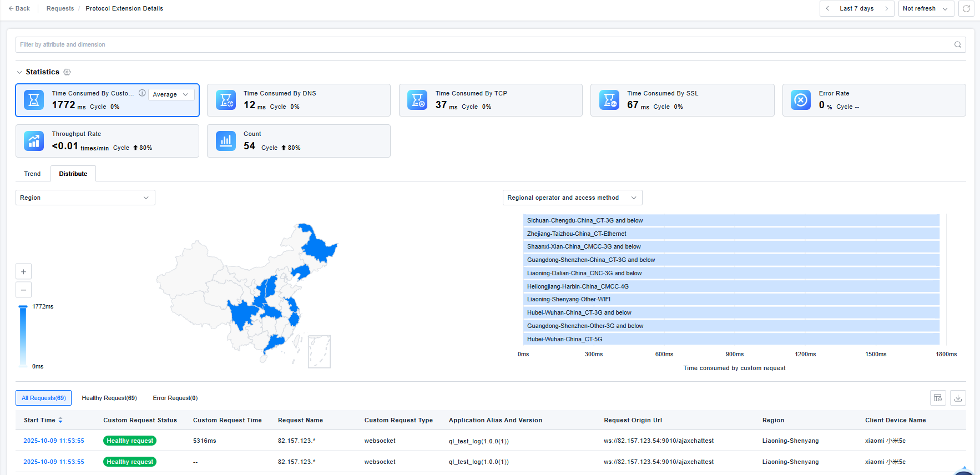The image size is (980, 475).
Task: Open the first 2025-10-09 11:53:55 request link
Action: (x=54, y=441)
